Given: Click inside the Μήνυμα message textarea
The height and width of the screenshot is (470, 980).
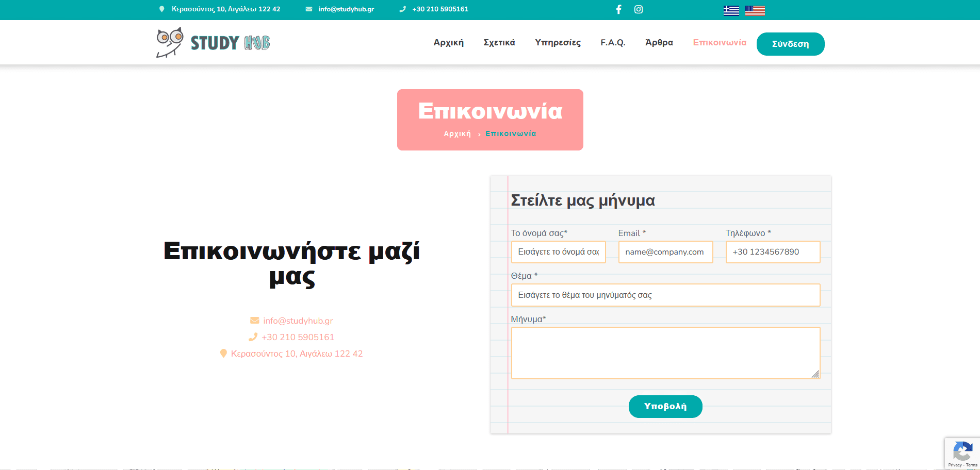Looking at the screenshot, I should (666, 353).
